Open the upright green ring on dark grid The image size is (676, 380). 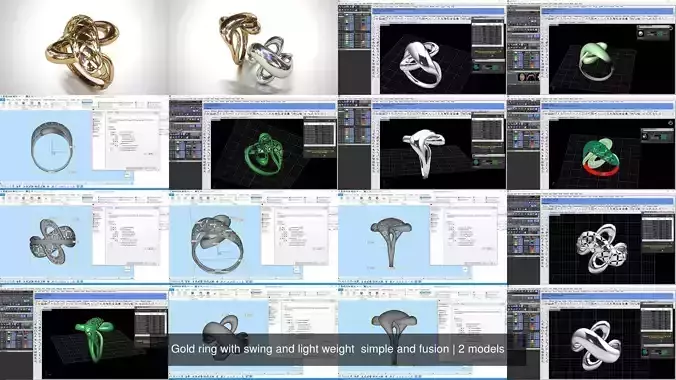click(x=84, y=333)
